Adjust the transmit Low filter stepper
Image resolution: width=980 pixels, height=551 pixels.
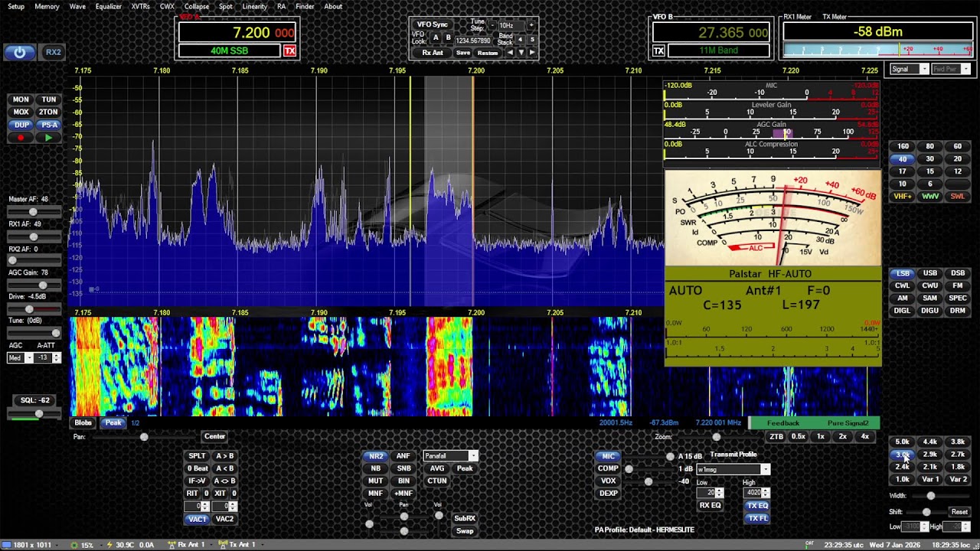tap(710, 493)
